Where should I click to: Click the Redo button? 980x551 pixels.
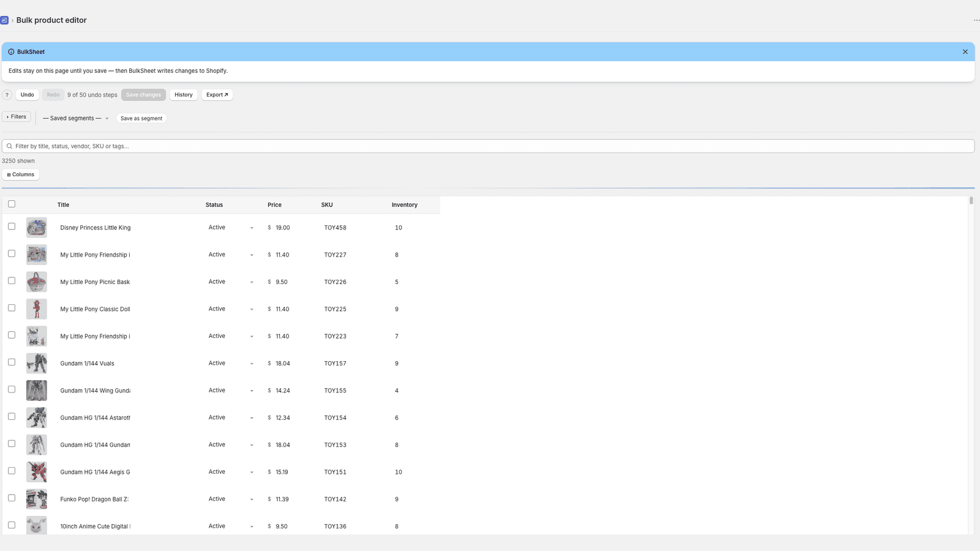53,95
